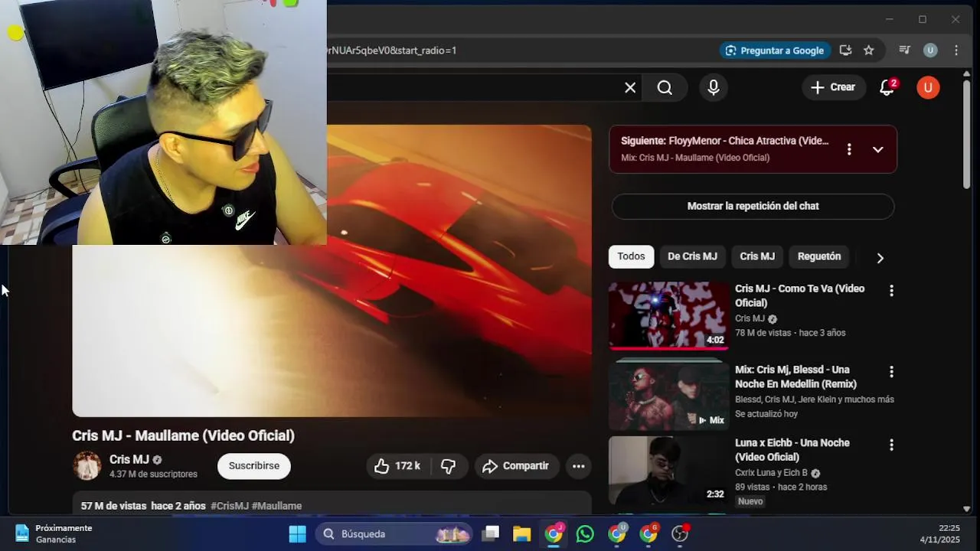Click the Compartir share button
This screenshot has width=980, height=551.
click(516, 466)
